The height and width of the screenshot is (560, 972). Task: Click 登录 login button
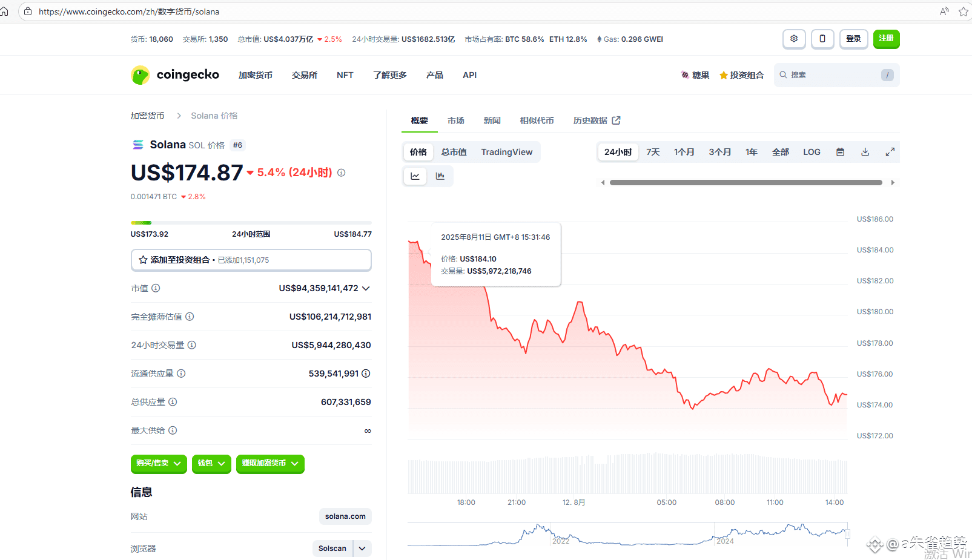pos(854,39)
